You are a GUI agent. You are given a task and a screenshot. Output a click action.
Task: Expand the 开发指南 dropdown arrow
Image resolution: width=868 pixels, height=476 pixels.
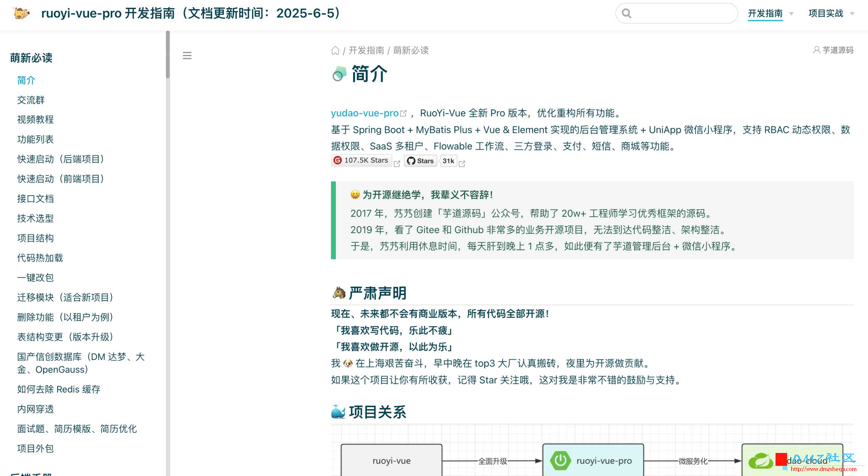coord(791,14)
